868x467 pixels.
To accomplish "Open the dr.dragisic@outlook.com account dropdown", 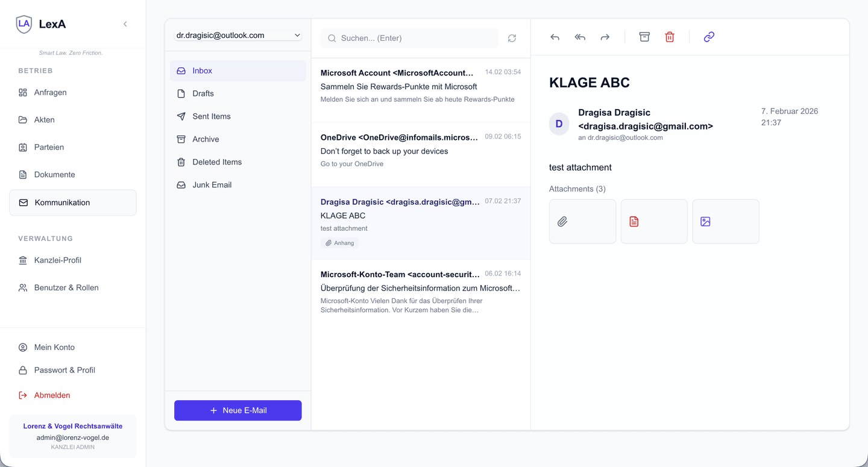I will click(x=236, y=35).
